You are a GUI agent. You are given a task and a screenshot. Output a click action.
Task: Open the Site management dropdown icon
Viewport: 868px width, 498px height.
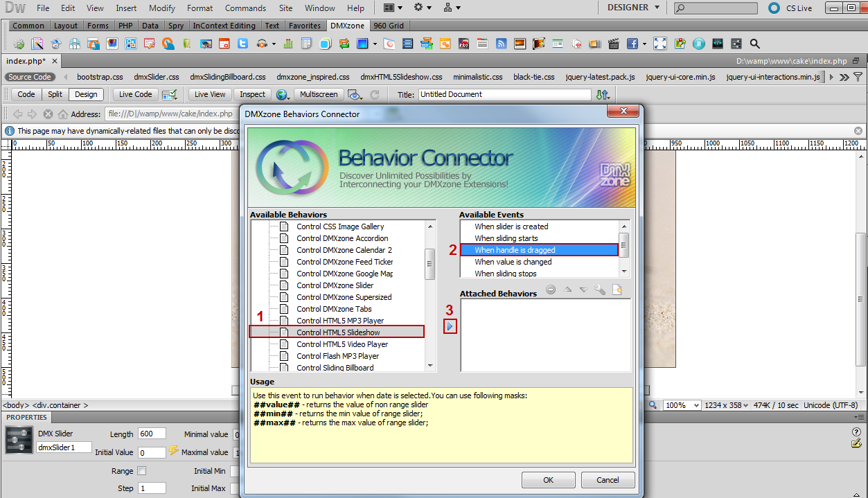click(451, 8)
